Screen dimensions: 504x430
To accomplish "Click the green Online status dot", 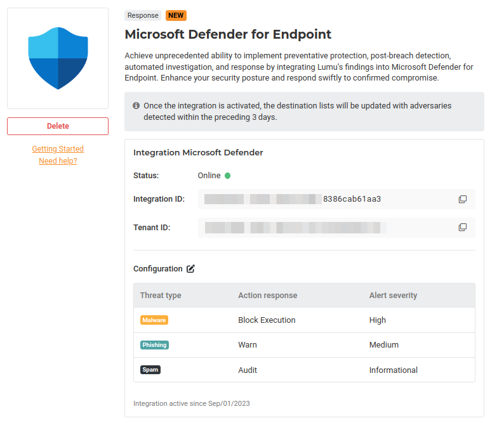I will pyautogui.click(x=228, y=176).
